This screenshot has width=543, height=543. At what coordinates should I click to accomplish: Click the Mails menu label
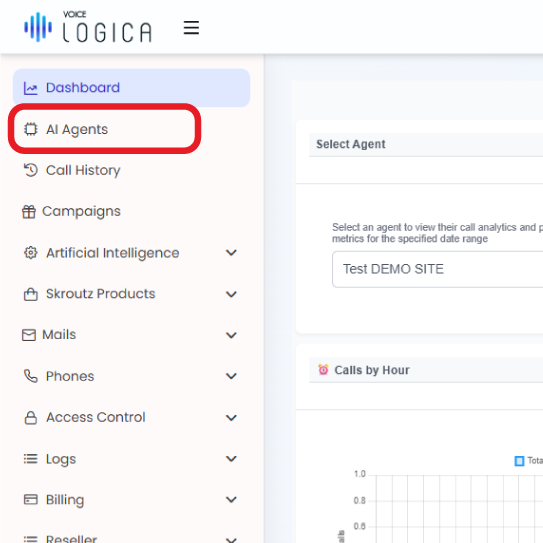59,335
